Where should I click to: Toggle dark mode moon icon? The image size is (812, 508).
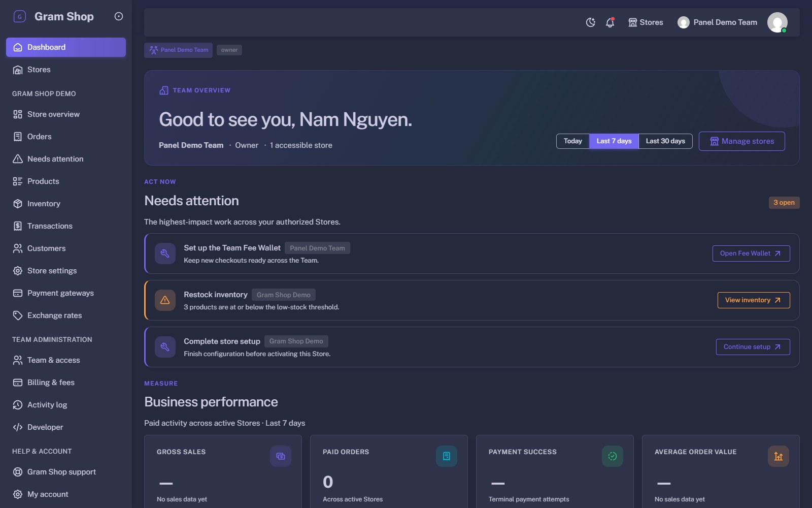591,22
